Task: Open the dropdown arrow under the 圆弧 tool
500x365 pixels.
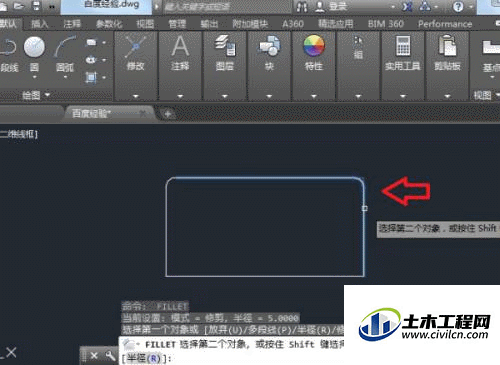Action: 65,77
